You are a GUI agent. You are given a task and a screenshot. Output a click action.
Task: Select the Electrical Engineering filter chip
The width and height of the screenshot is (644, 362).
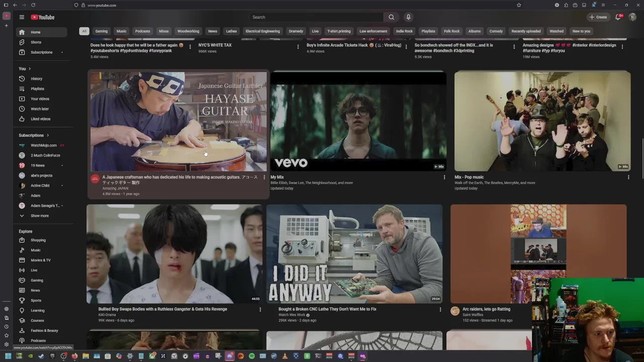[263, 31]
